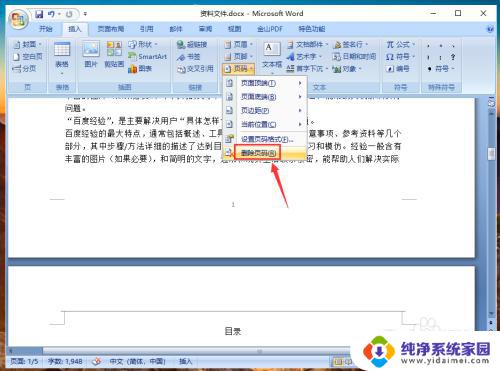Click the Redo icon in Quick Access toolbar
This screenshot has height=371, width=500.
pyautogui.click(x=69, y=14)
